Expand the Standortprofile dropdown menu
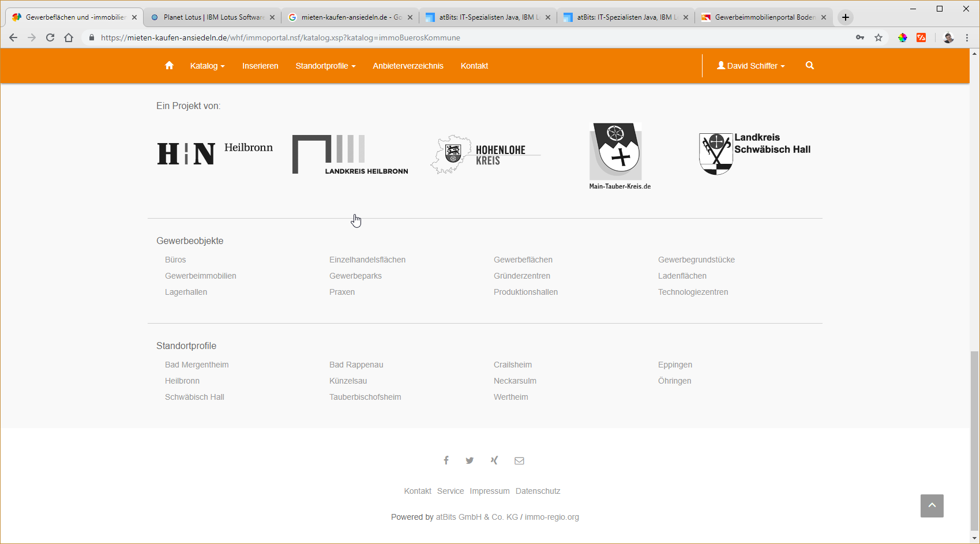980x544 pixels. pos(325,66)
